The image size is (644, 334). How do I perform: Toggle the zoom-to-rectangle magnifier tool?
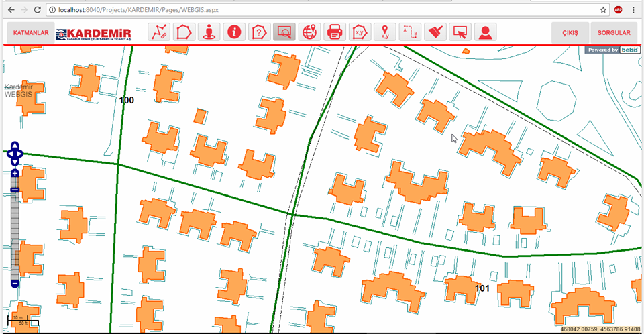click(x=284, y=32)
